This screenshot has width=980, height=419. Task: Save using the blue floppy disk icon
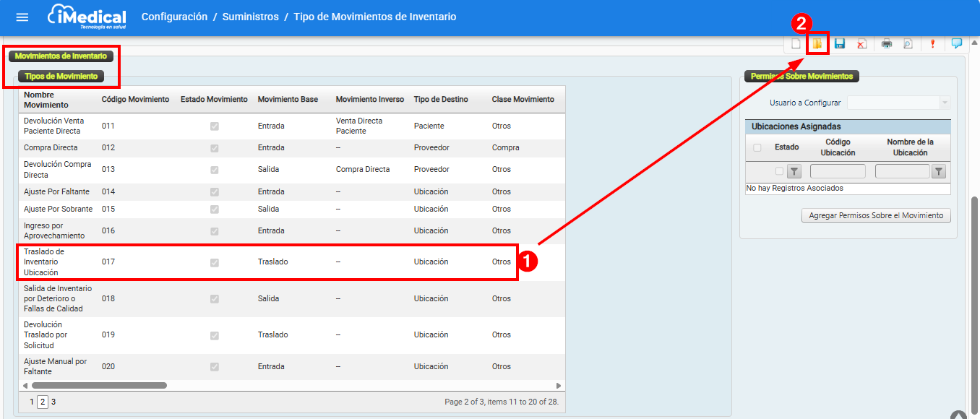[x=840, y=44]
